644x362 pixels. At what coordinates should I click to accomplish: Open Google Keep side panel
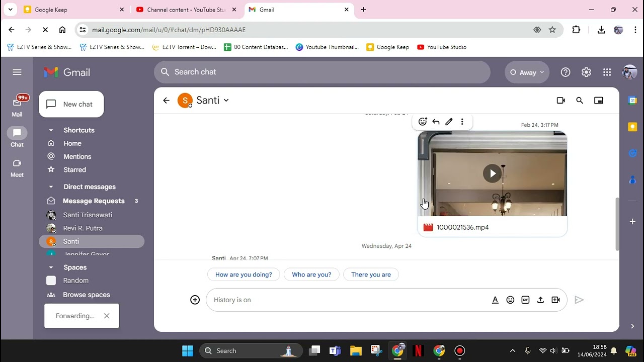click(x=632, y=127)
